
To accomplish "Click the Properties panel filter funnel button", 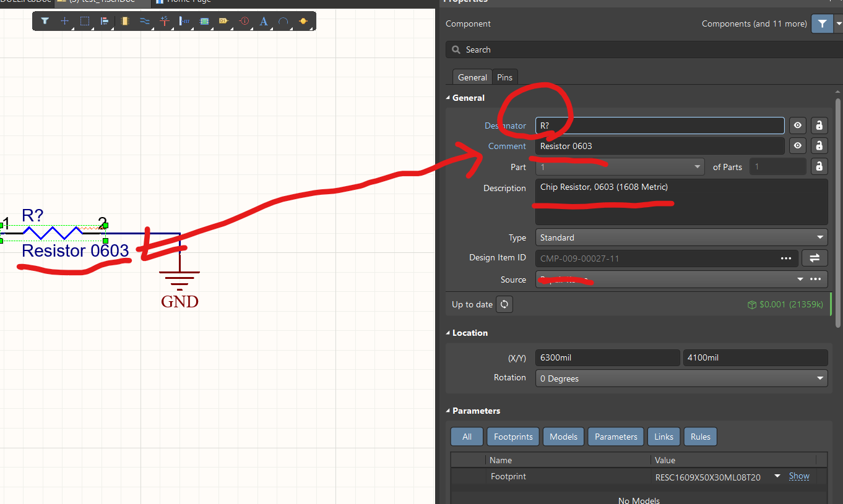I will [822, 24].
